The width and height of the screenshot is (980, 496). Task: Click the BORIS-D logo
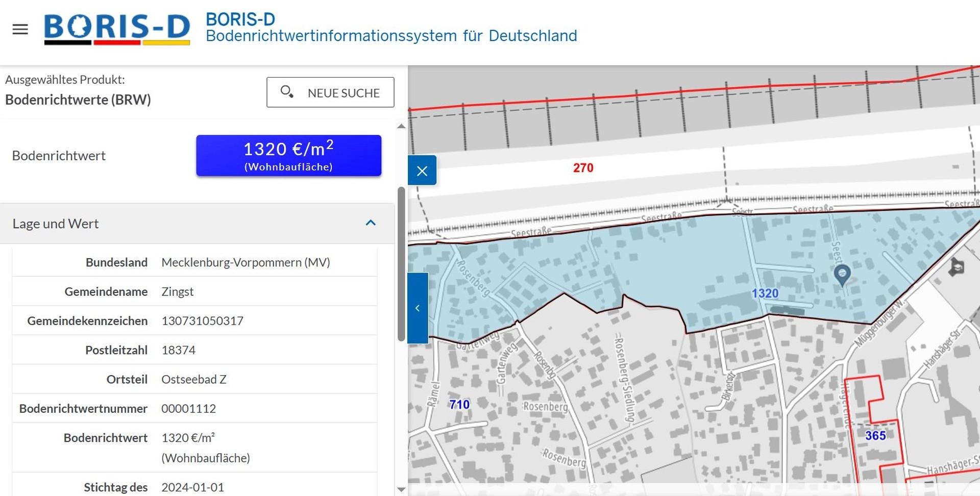pos(117,29)
